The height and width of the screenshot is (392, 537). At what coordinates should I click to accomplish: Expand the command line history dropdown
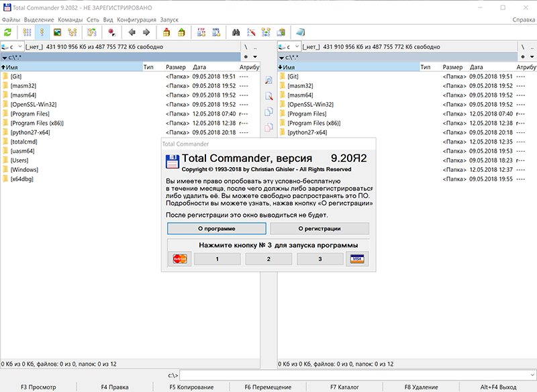[x=532, y=375]
